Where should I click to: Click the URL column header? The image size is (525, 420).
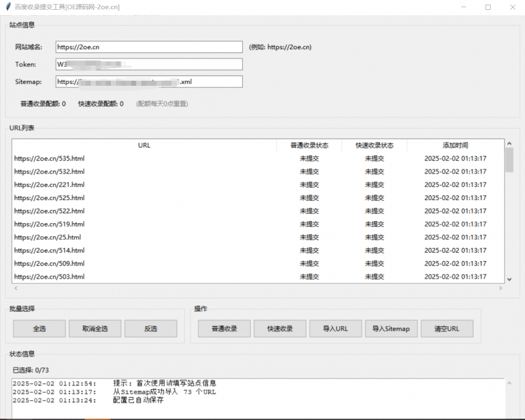[x=144, y=145]
